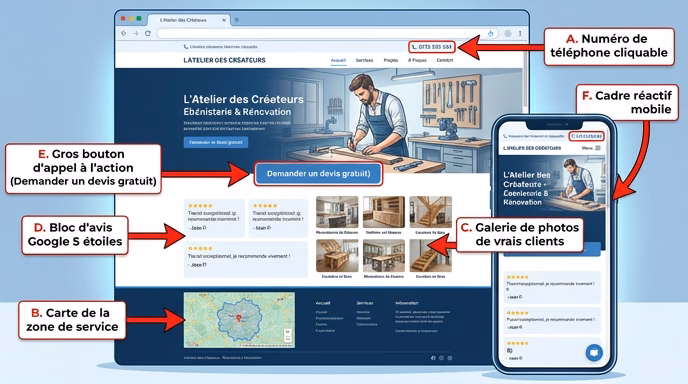
Task: Tap the site logo on the mobile mockup
Action: 532,148
